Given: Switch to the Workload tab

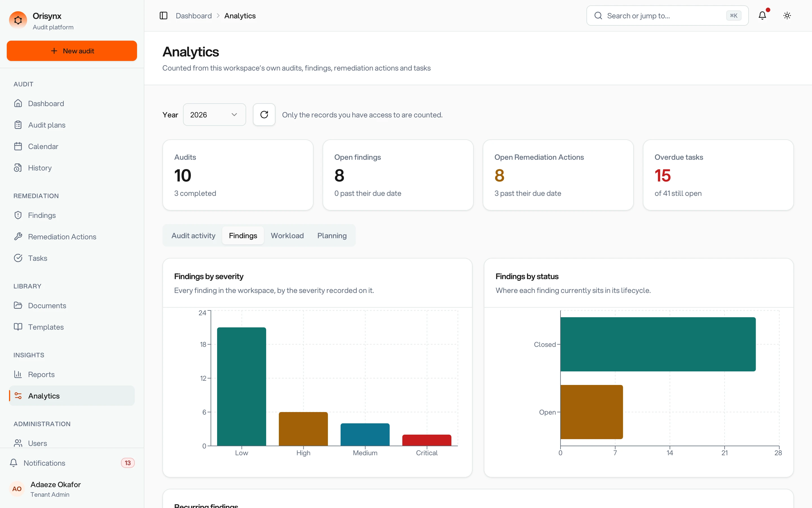Looking at the screenshot, I should (x=287, y=236).
